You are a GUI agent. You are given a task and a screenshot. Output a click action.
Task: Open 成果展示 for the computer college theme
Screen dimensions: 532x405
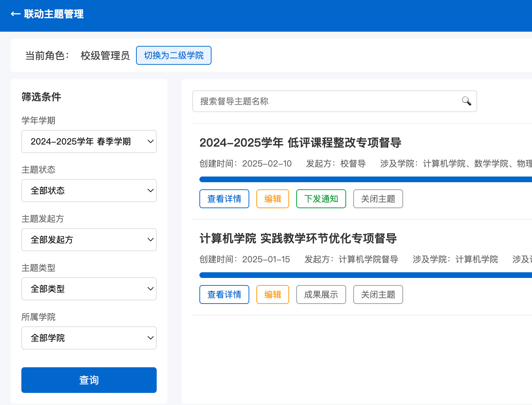pos(321,295)
